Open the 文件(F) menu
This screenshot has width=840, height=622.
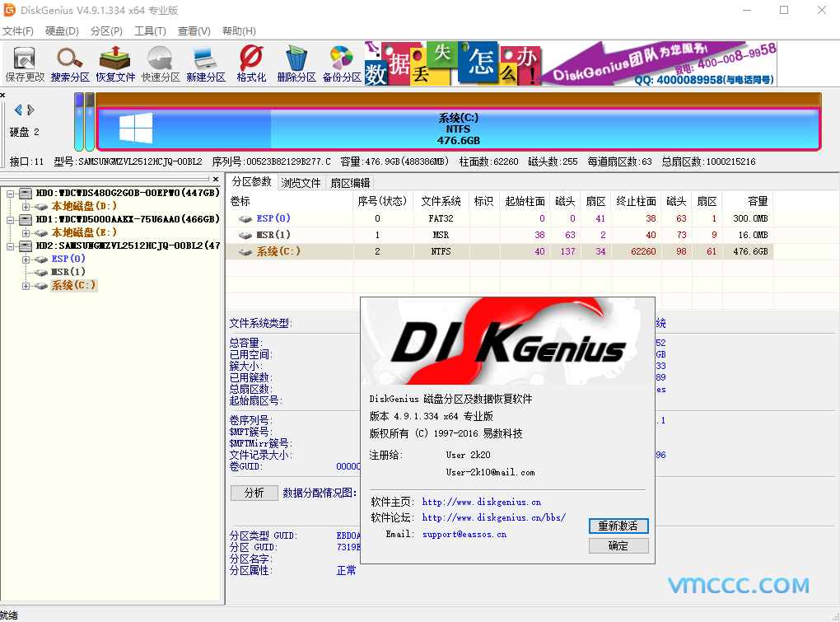[x=17, y=31]
